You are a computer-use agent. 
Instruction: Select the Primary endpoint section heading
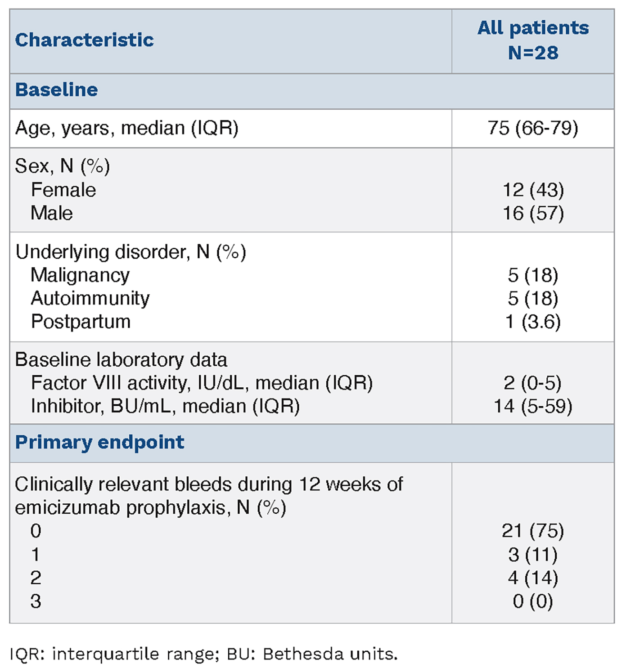[99, 443]
